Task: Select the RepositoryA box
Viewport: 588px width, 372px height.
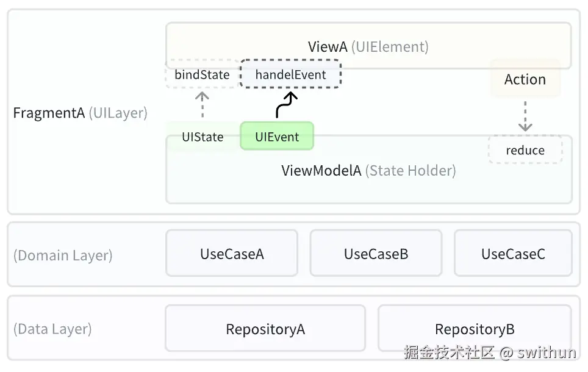Action: (x=265, y=330)
